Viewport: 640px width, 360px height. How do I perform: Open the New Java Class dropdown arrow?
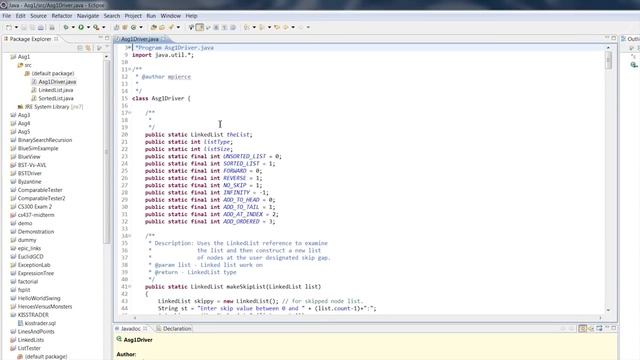click(141, 27)
